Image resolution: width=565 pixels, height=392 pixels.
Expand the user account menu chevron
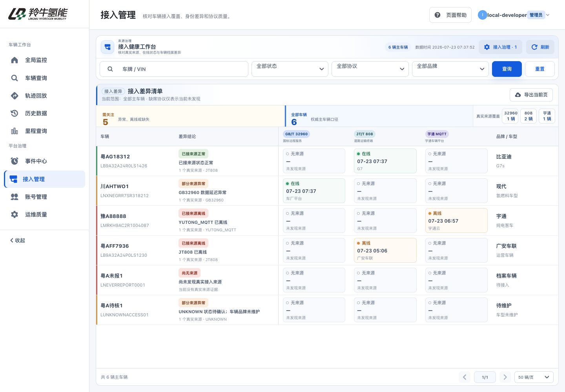tap(548, 15)
